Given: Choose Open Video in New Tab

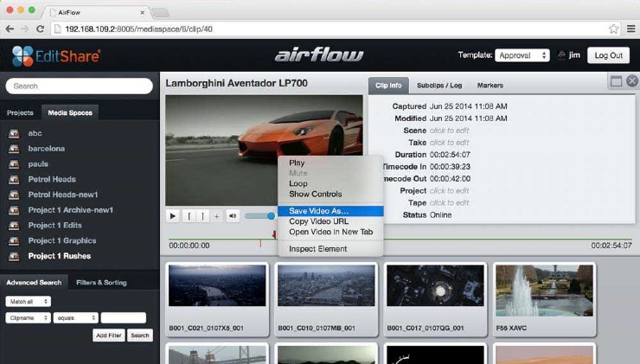Looking at the screenshot, I should 330,232.
